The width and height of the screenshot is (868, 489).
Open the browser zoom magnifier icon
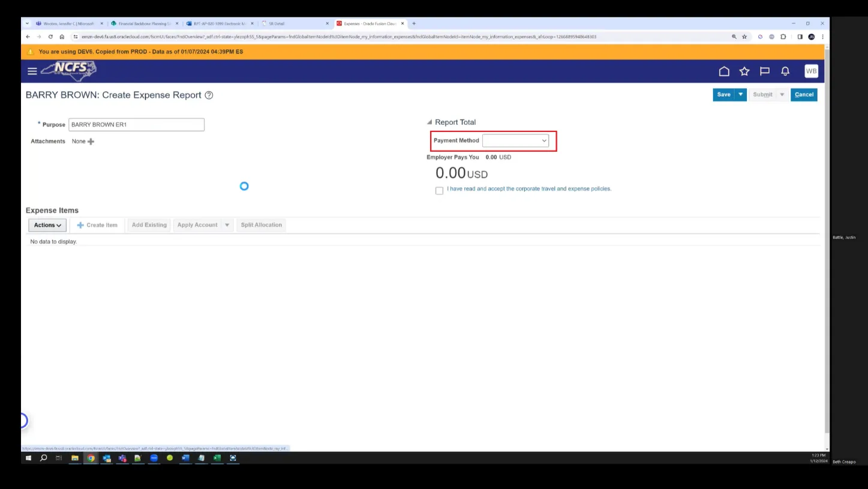pyautogui.click(x=734, y=37)
